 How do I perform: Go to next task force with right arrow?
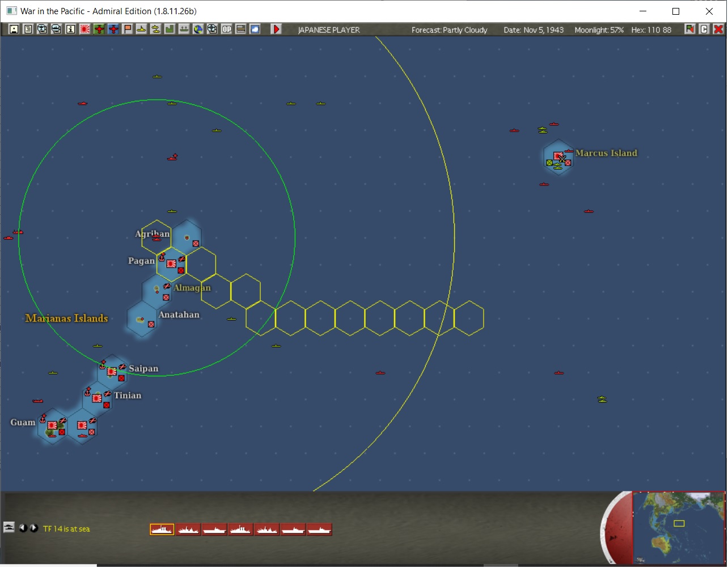pos(33,528)
